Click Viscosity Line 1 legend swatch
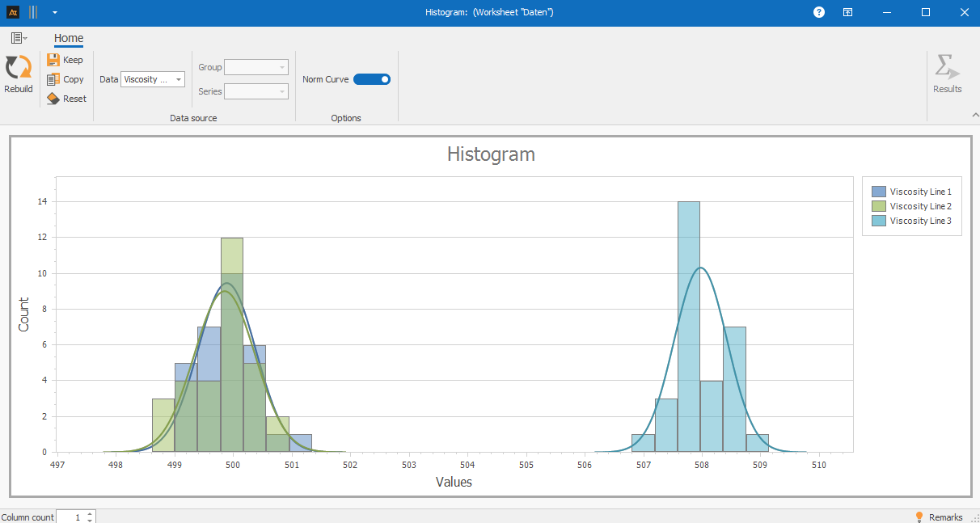980x523 pixels. pyautogui.click(x=879, y=192)
